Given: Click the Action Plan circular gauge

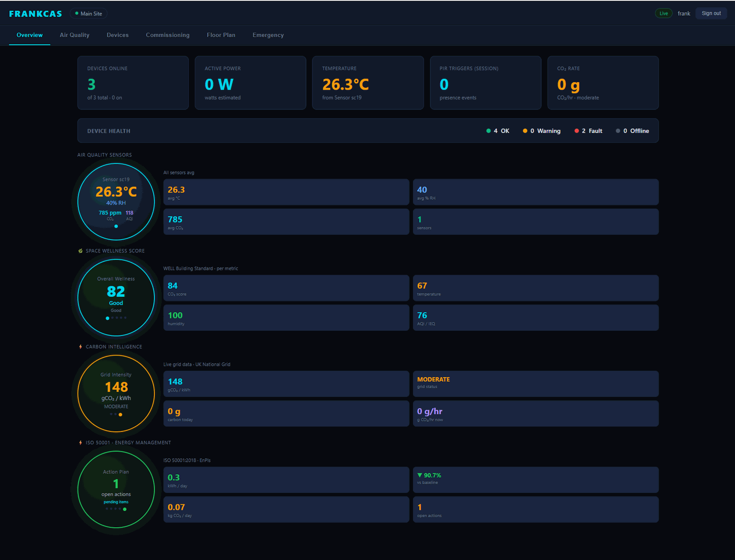Looking at the screenshot, I should pyautogui.click(x=116, y=490).
